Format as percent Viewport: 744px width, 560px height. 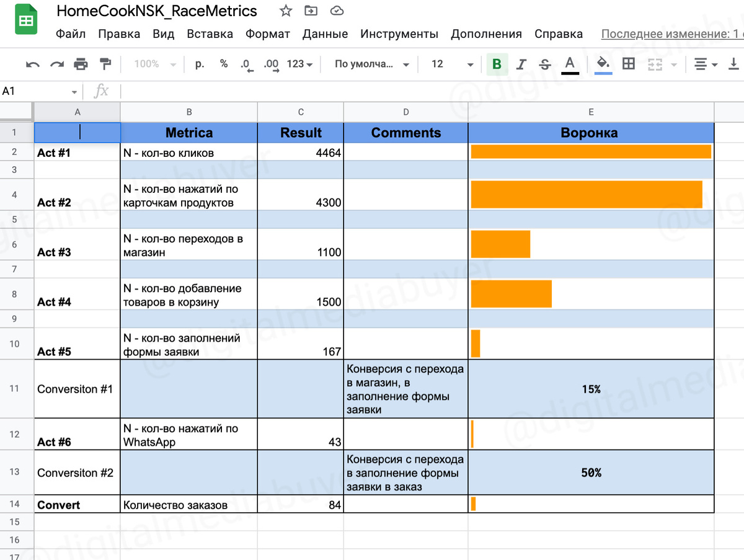[224, 64]
